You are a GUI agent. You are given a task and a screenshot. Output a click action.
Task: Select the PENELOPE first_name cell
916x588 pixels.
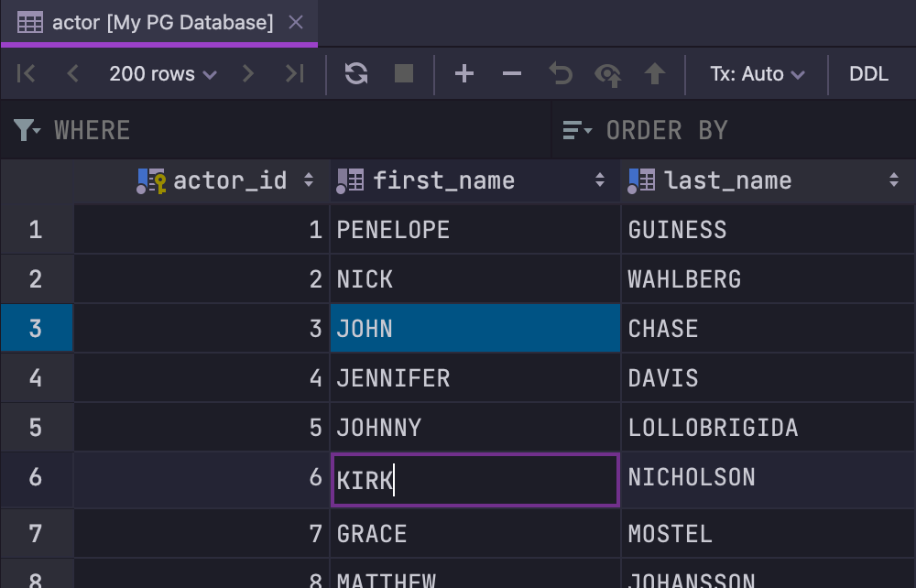click(474, 230)
